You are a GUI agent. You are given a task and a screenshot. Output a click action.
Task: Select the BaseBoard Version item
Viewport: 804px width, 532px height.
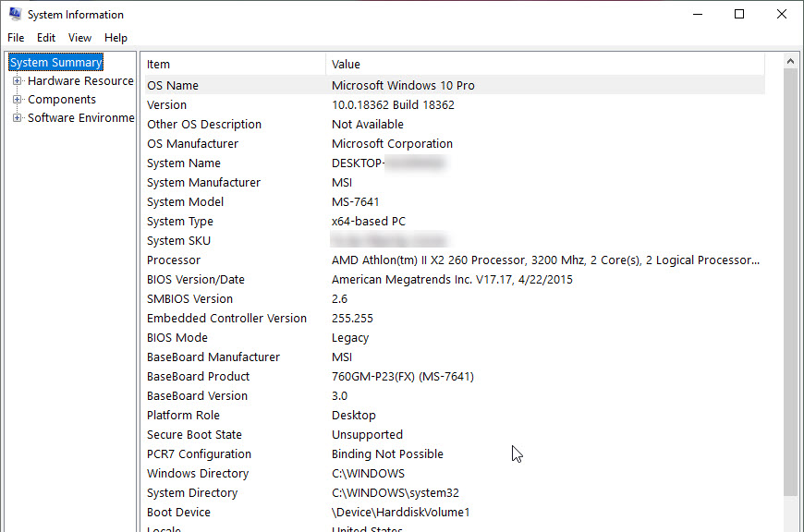tap(198, 396)
